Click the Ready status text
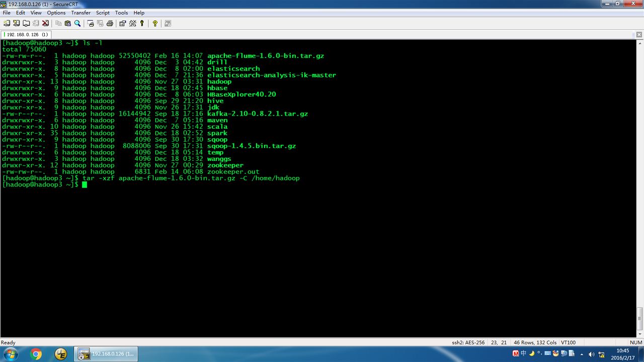 [8, 342]
